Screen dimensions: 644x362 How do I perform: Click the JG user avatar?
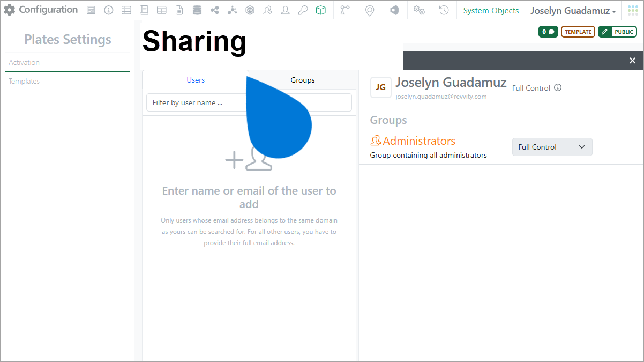point(380,87)
